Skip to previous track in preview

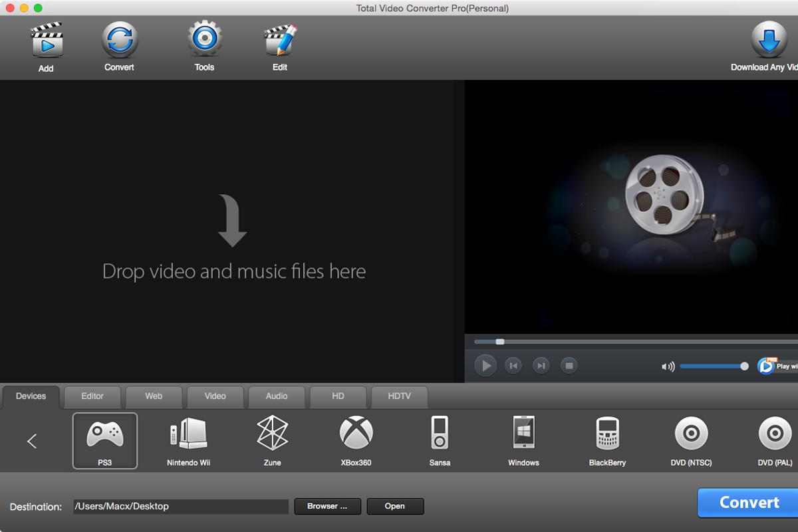(513, 365)
